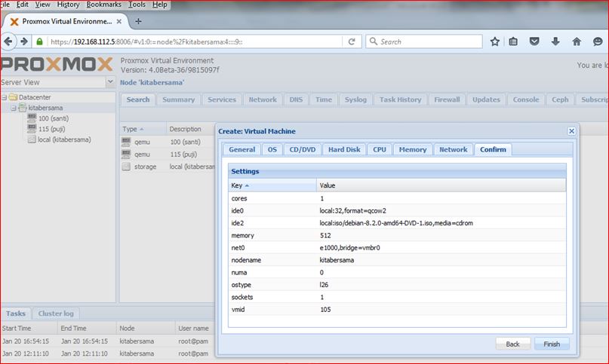The image size is (609, 364).
Task: Close the Create: Virtual Machine dialog
Action: click(x=572, y=131)
